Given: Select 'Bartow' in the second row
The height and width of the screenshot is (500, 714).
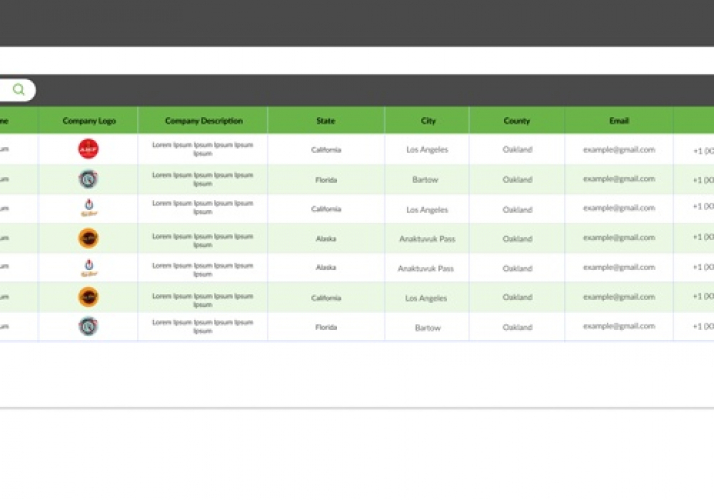Looking at the screenshot, I should coord(425,179).
